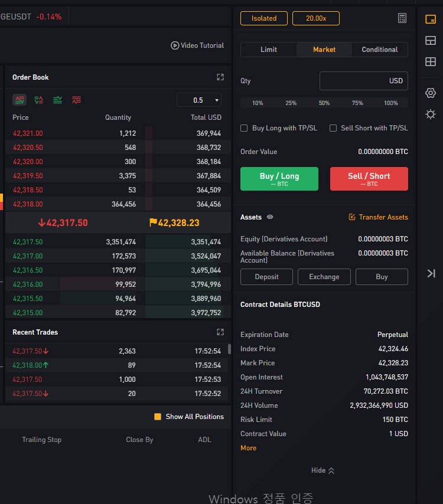Set quantity to 50% on slider

pos(324,103)
